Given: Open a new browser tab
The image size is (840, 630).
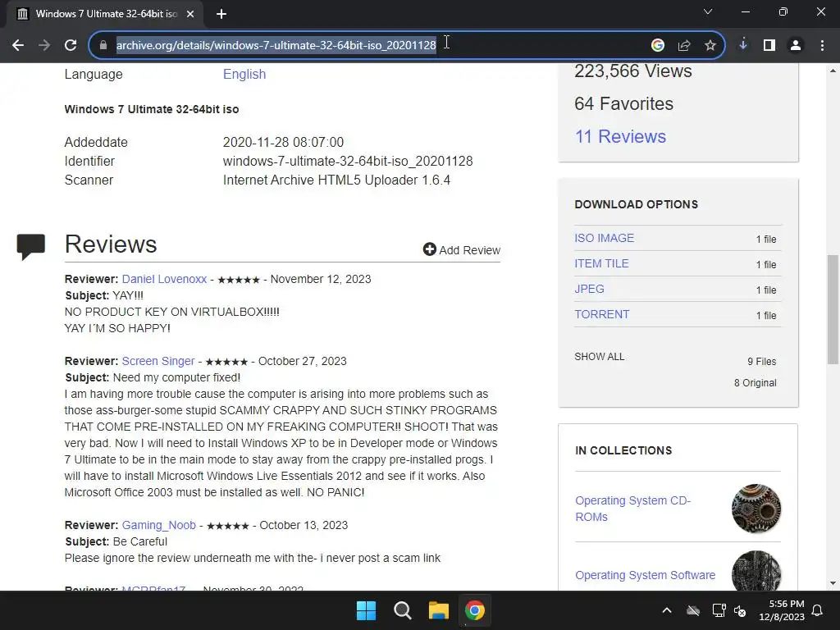Looking at the screenshot, I should (221, 14).
